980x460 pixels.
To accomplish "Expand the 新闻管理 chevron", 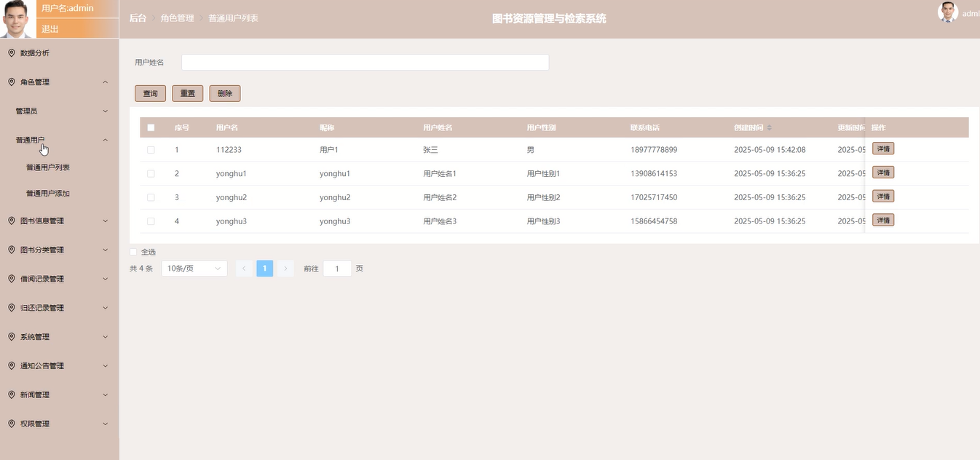I will tap(105, 394).
